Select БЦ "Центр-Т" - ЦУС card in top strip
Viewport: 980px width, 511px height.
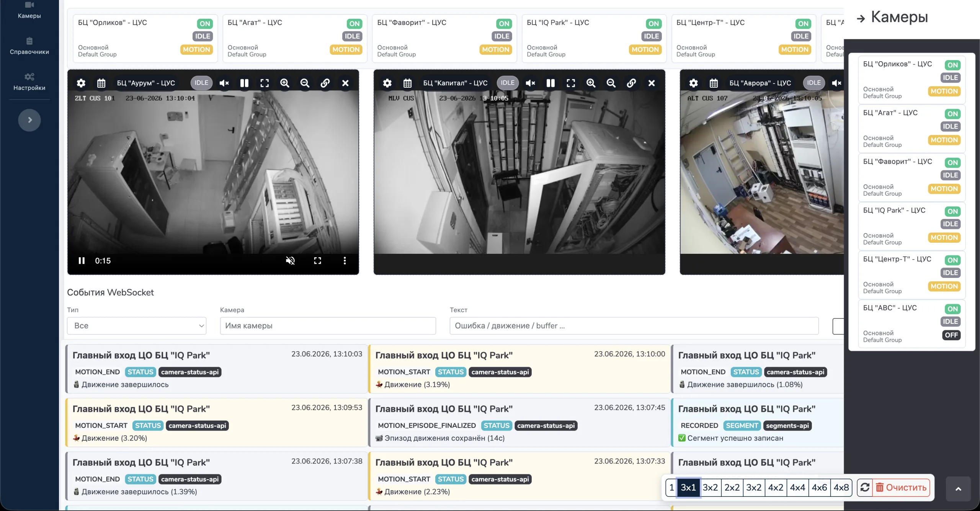pyautogui.click(x=744, y=38)
